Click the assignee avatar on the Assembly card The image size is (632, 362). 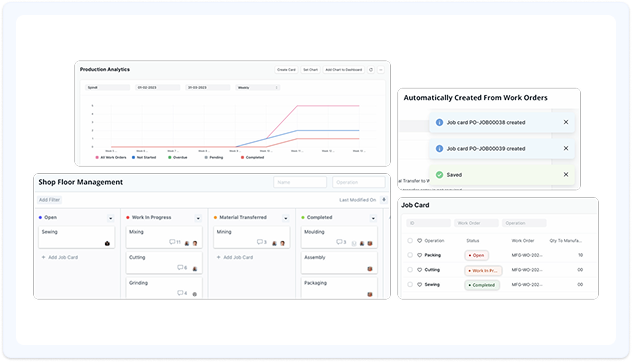coord(370,269)
